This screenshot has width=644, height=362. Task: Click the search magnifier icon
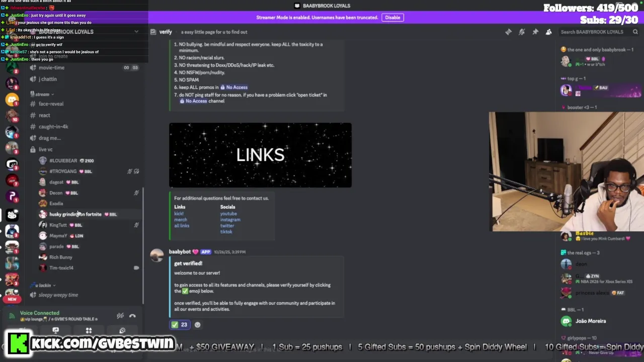(x=635, y=32)
